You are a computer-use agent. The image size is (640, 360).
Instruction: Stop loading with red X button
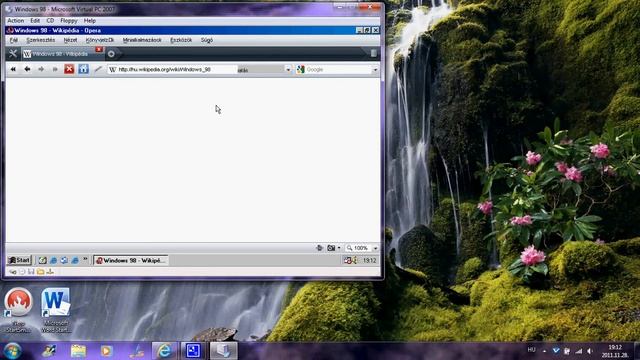(69, 69)
